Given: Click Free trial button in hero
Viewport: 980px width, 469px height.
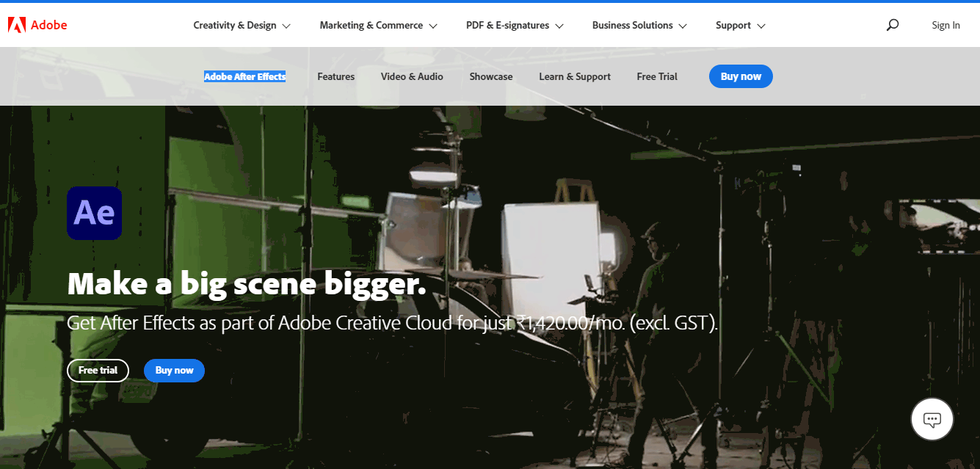Looking at the screenshot, I should 98,371.
